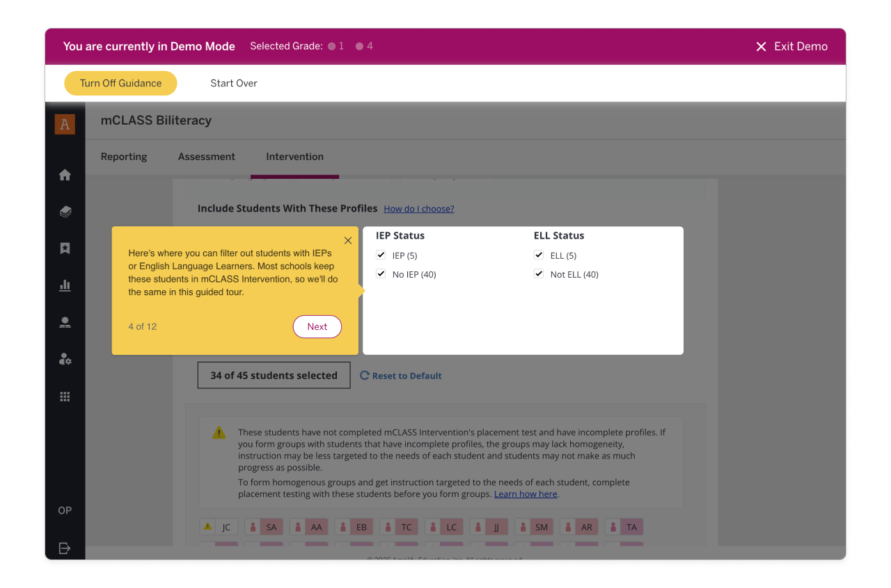Image resolution: width=891 pixels, height=588 pixels.
Task: Select student chip JJ
Action: [x=489, y=527]
